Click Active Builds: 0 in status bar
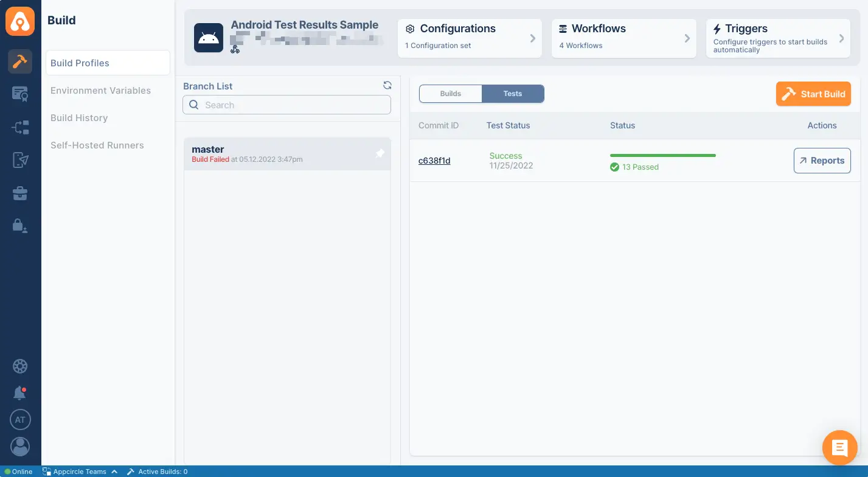The image size is (868, 477). [157, 472]
